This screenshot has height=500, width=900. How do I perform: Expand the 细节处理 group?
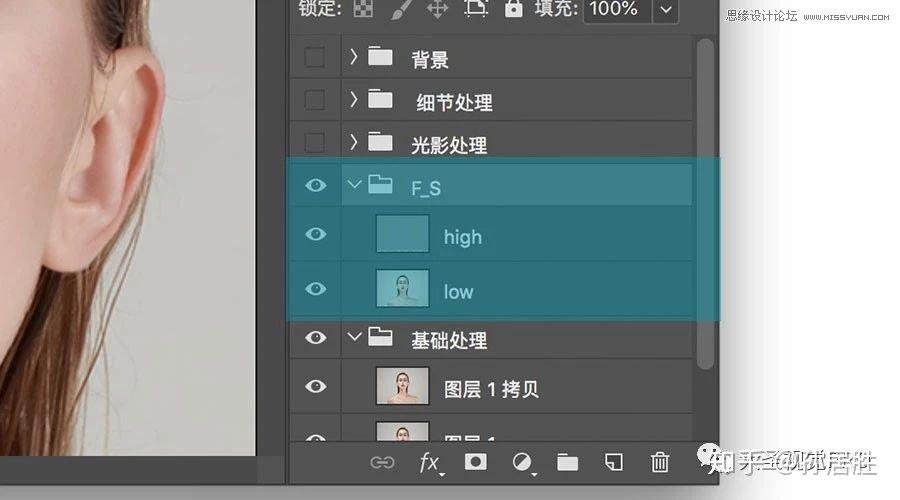coord(354,99)
